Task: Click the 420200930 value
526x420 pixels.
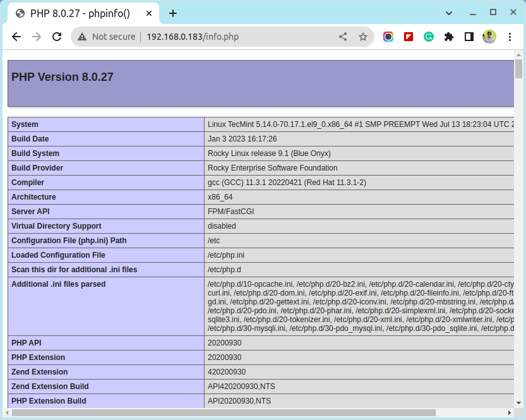Action: click(x=227, y=372)
